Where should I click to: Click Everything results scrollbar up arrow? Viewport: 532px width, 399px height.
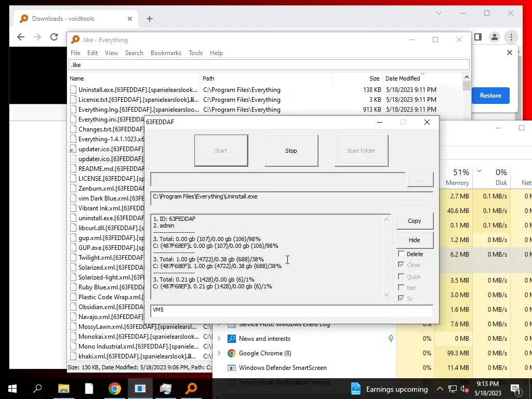(x=467, y=77)
